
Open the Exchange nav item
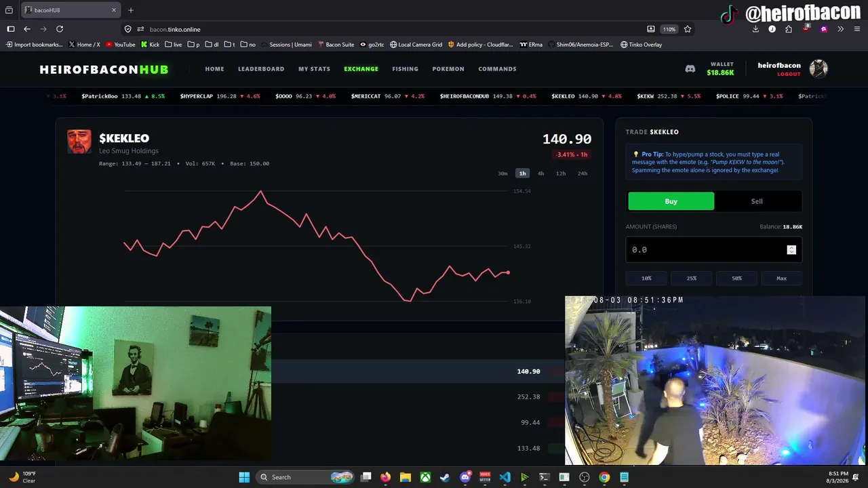(x=361, y=69)
